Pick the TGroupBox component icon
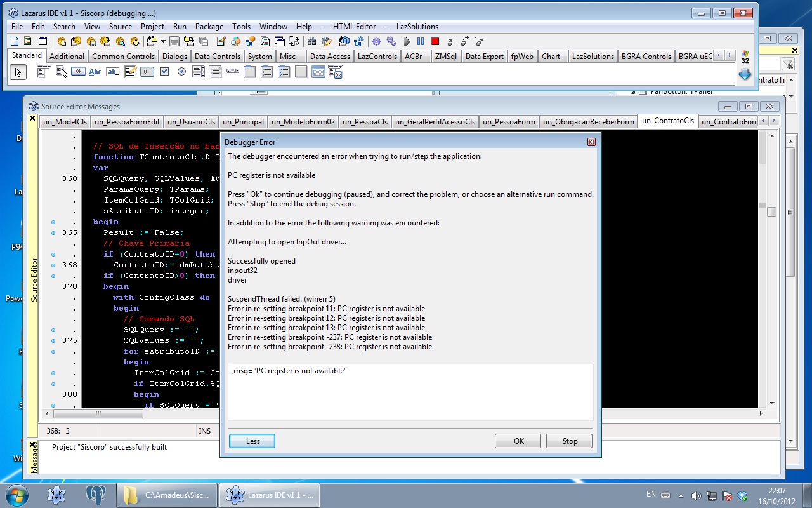812x508 pixels. 250,72
